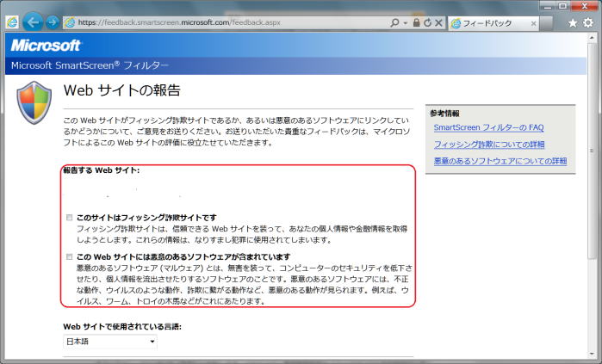Click the browser Forward arrow button
The image size is (602, 364).
[53, 22]
